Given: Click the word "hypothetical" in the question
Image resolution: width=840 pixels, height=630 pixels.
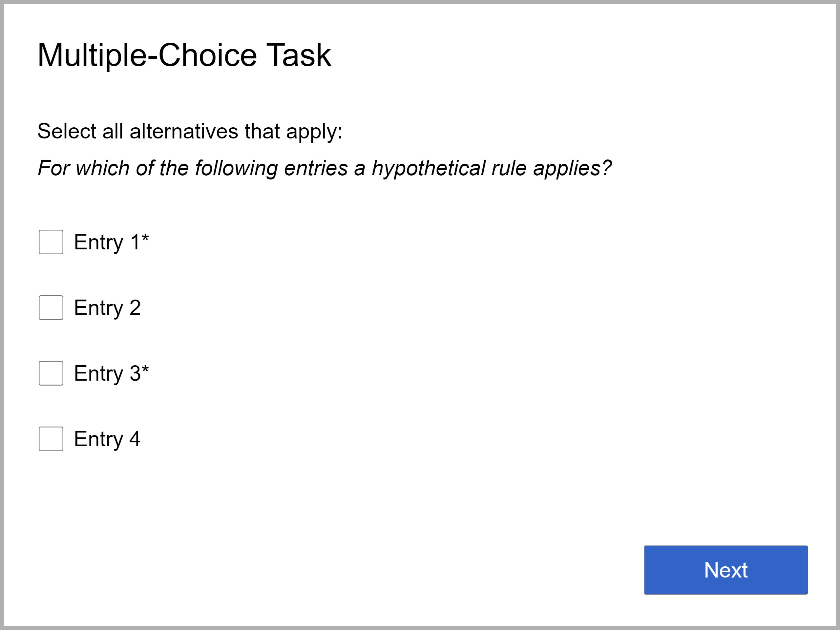Looking at the screenshot, I should (428, 168).
